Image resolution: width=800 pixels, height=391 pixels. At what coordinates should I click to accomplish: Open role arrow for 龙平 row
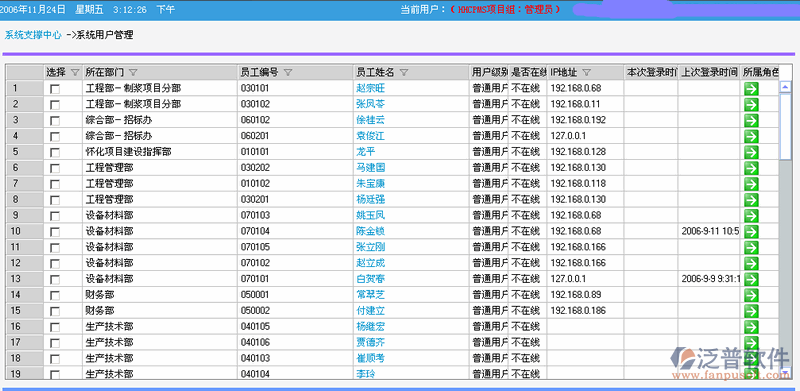pos(751,152)
